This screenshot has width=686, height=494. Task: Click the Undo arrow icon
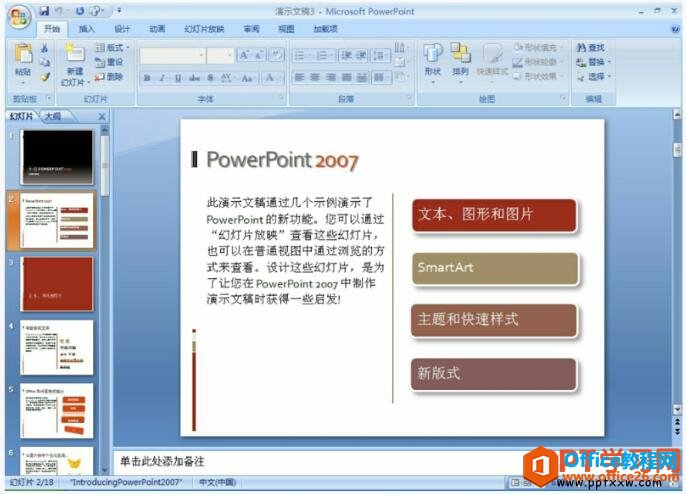pyautogui.click(x=59, y=11)
